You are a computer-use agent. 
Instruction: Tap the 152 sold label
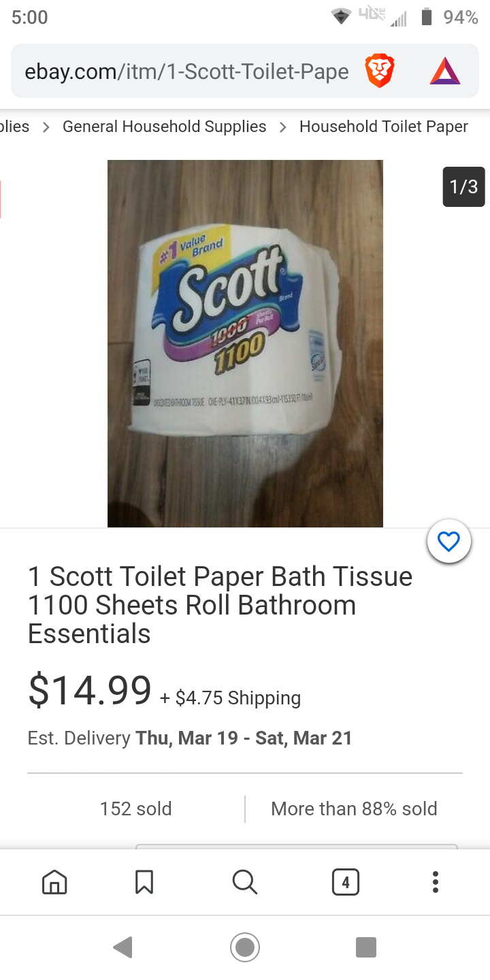pos(136,808)
